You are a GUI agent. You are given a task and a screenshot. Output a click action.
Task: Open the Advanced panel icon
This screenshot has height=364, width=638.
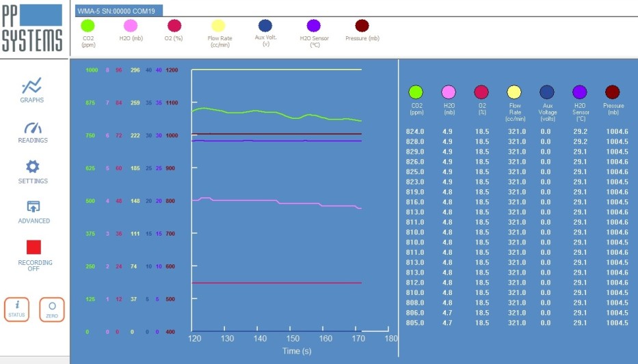(34, 207)
